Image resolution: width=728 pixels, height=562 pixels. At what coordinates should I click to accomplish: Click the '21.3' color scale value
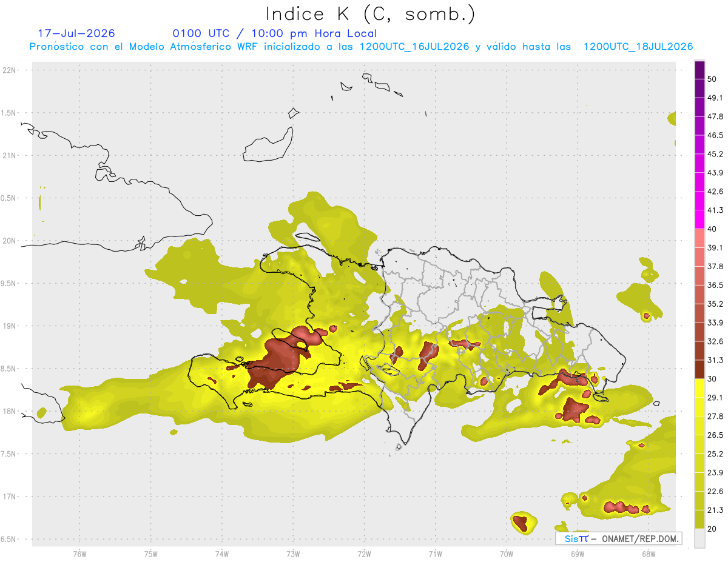(715, 510)
